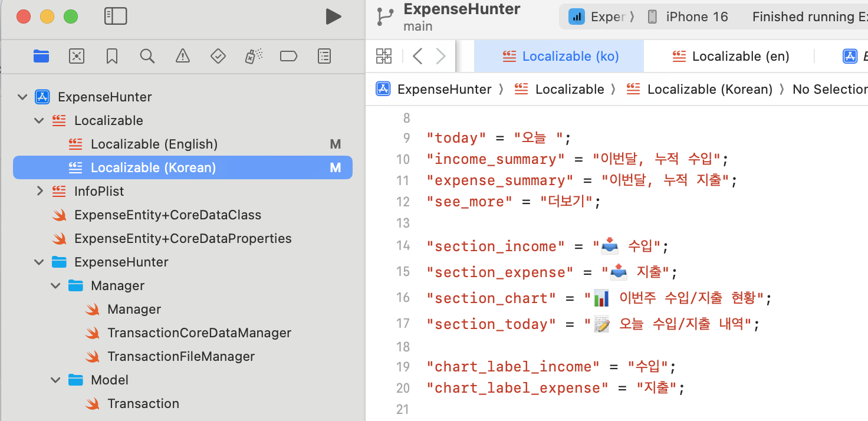868x421 pixels.
Task: Collapse the Manager folder
Action: (55, 285)
